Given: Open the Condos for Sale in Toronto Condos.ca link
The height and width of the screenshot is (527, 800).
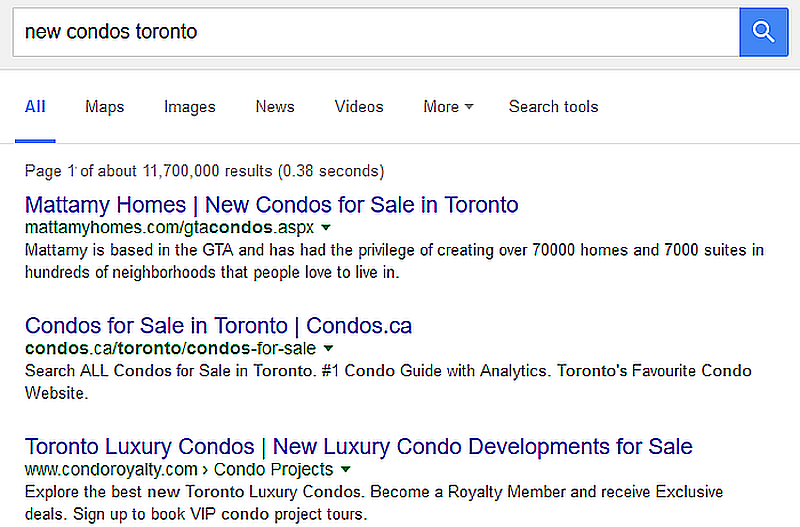Looking at the screenshot, I should [218, 325].
